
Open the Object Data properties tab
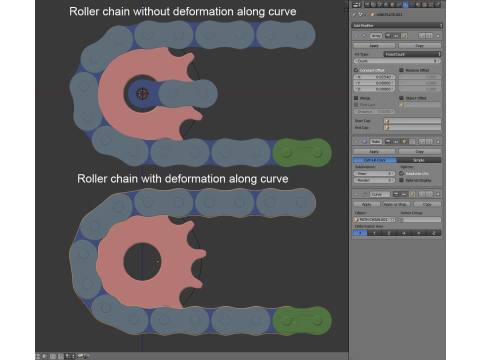[x=412, y=5]
